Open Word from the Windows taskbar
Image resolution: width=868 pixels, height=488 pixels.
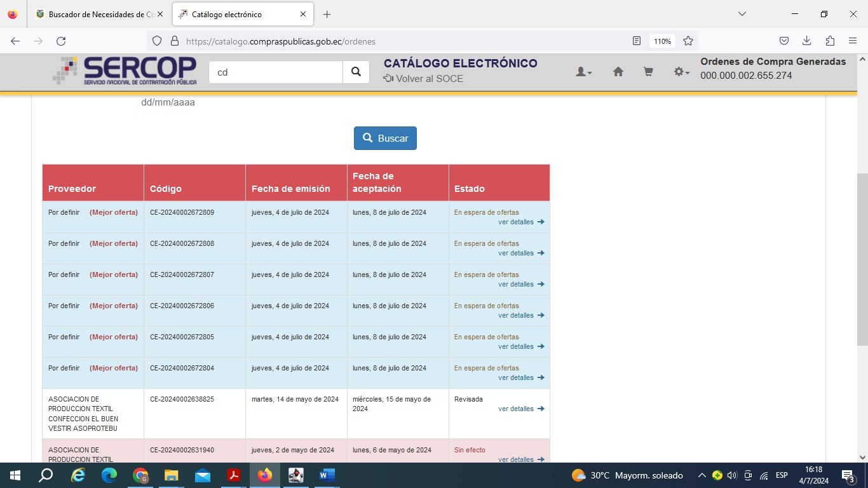(327, 475)
